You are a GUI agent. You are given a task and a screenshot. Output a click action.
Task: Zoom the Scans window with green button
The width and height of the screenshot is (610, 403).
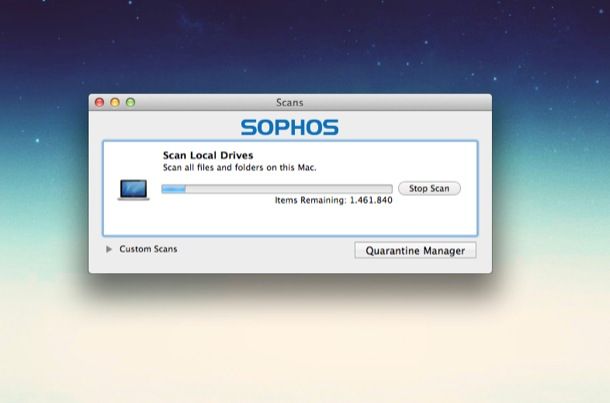point(130,102)
